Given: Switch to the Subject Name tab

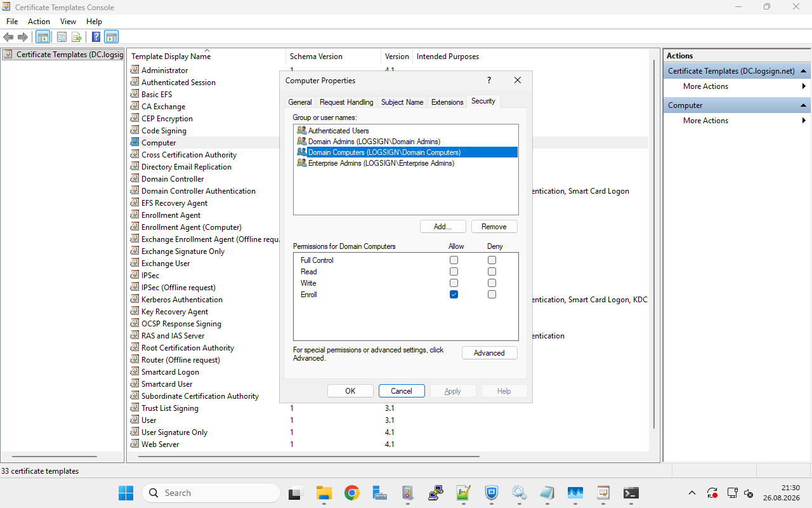Looking at the screenshot, I should tap(402, 102).
